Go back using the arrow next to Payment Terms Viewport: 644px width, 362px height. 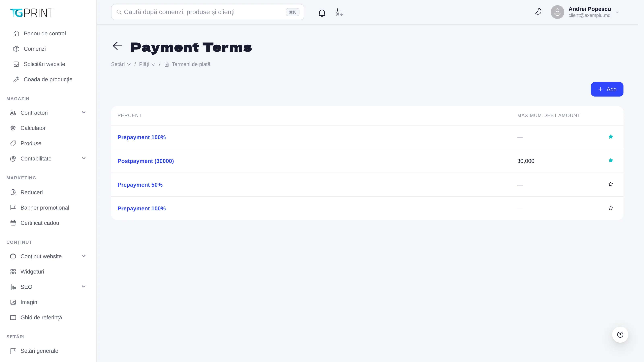click(x=117, y=46)
